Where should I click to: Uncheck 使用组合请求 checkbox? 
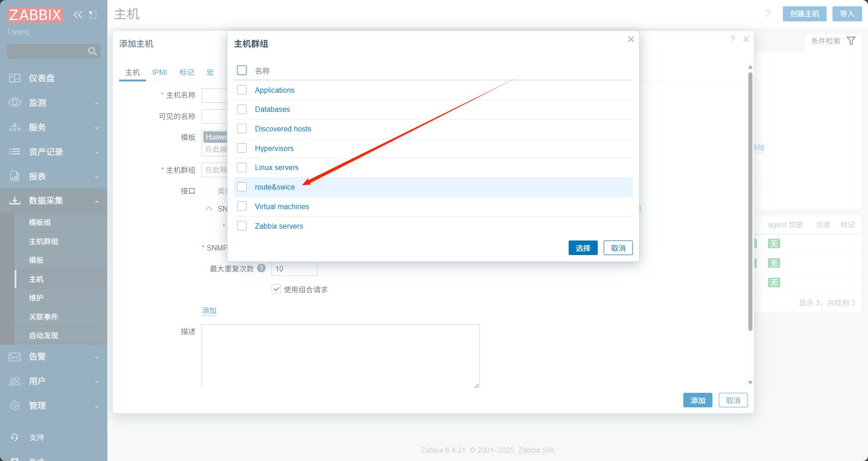276,289
